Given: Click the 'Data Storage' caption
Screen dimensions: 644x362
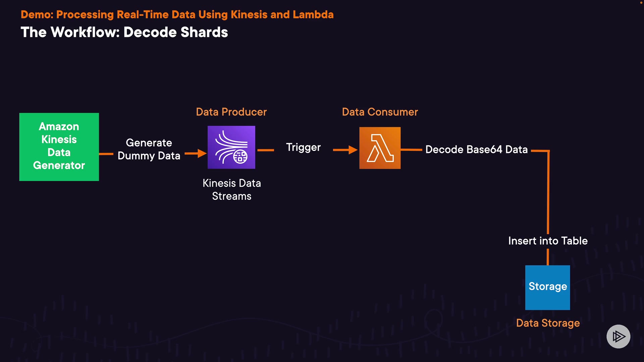Looking at the screenshot, I should pos(548,323).
